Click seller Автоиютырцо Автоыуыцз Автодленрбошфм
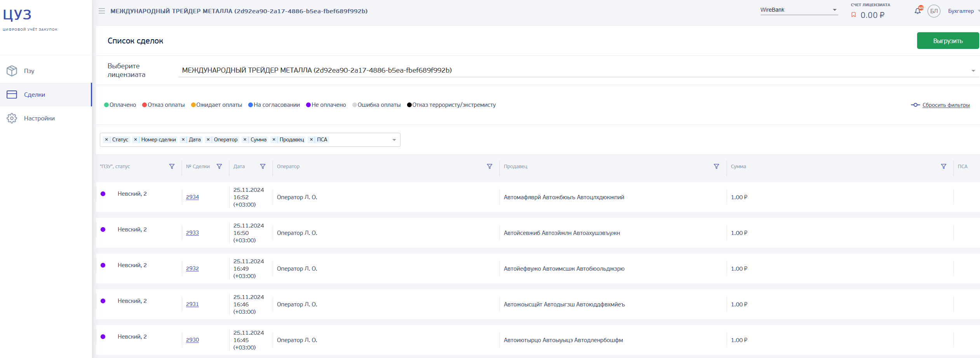Image resolution: width=980 pixels, height=358 pixels. point(563,340)
